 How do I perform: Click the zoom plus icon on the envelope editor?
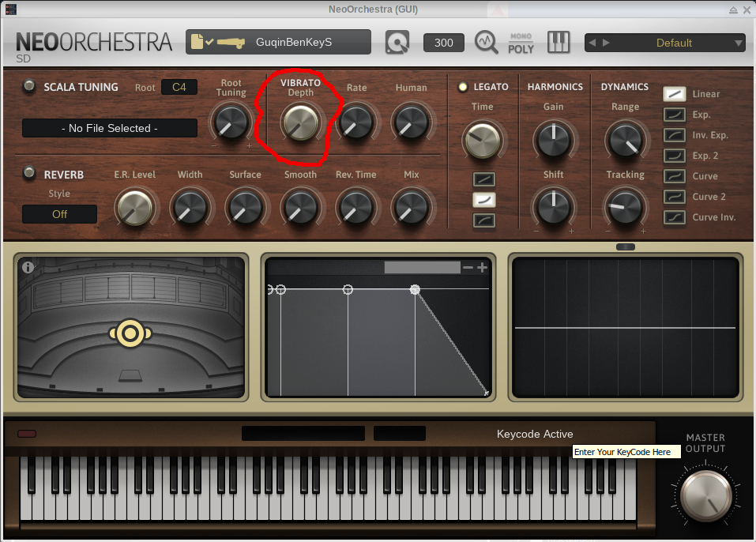tap(482, 267)
